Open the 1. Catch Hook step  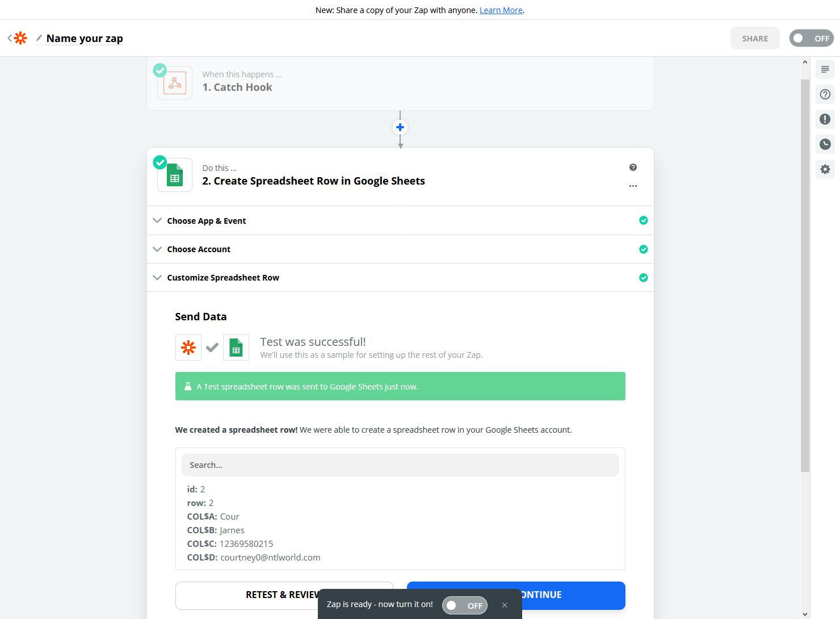click(400, 83)
